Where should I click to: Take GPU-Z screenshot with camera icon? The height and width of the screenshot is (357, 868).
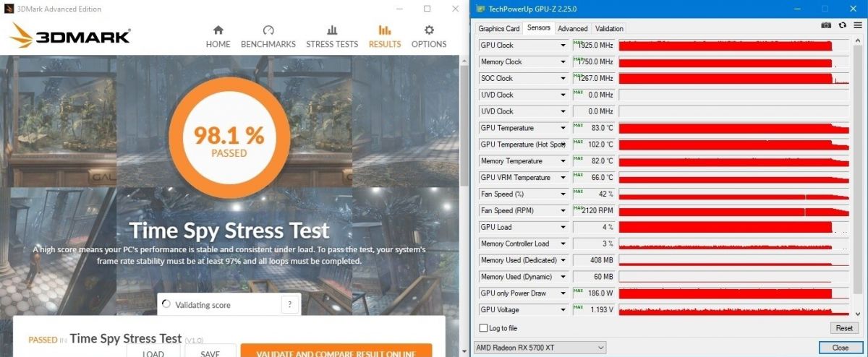(826, 25)
